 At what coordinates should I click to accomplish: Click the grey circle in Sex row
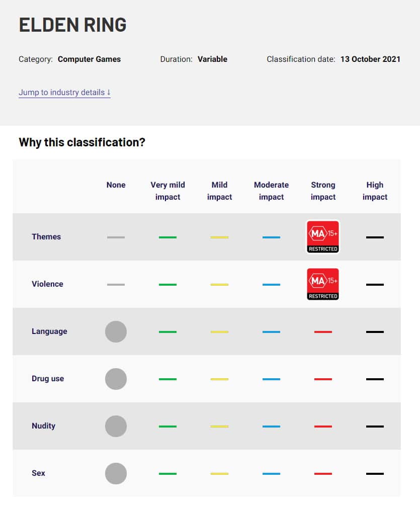pyautogui.click(x=116, y=473)
